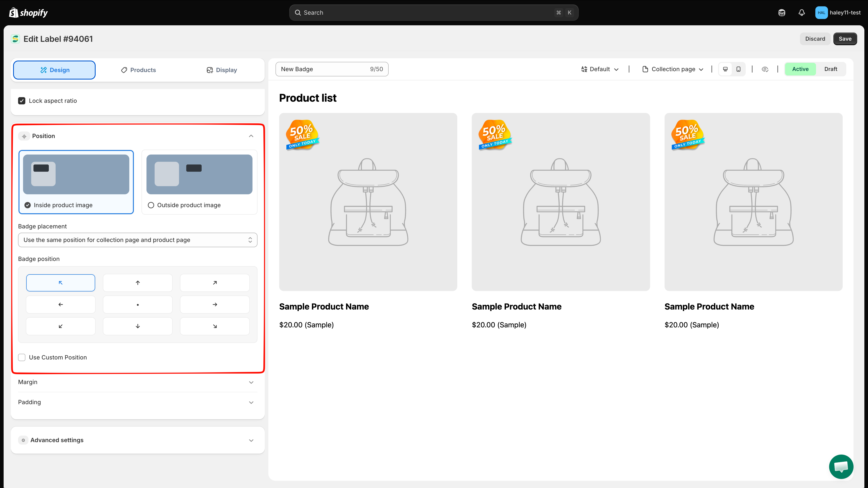The width and height of the screenshot is (868, 488).
Task: Open the notifications bell
Action: click(x=802, y=12)
